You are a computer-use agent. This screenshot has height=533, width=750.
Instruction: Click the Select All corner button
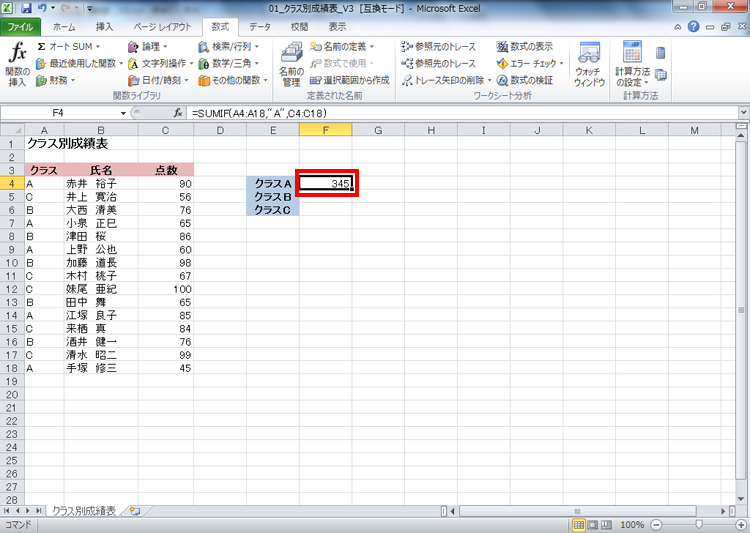[x=12, y=130]
